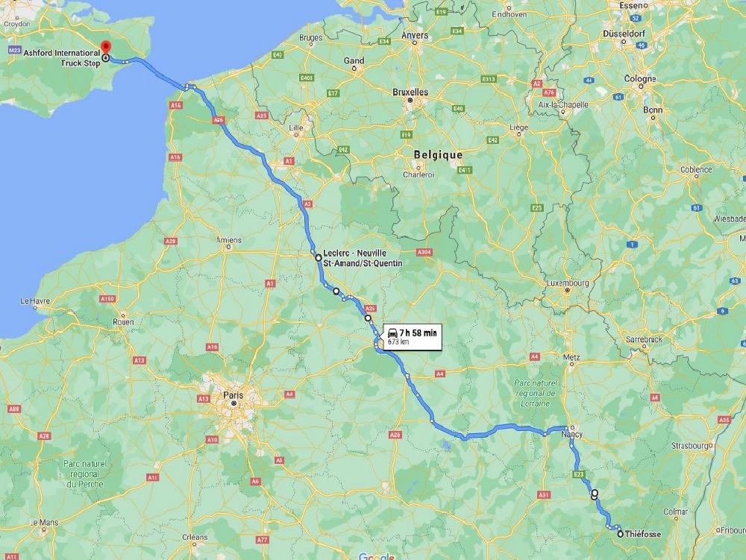This screenshot has height=560, width=746.
Task: Click the Leclerc Neuville St-Amand waypoint circle
Action: click(x=319, y=257)
